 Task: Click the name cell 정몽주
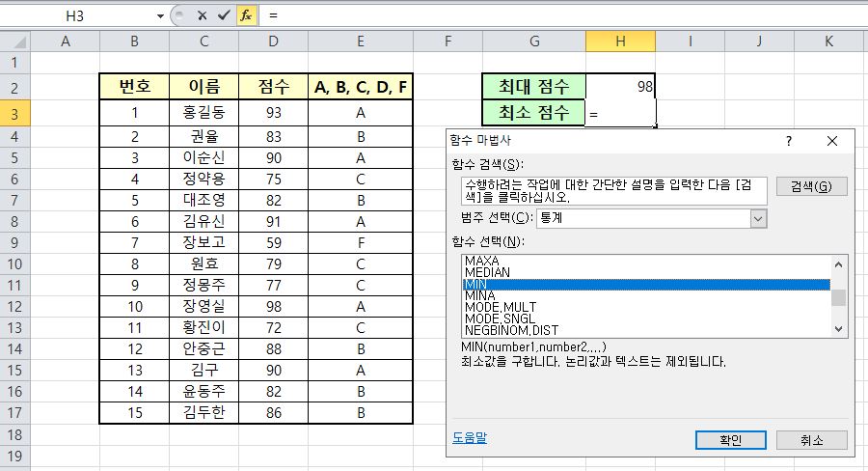pyautogui.click(x=204, y=286)
